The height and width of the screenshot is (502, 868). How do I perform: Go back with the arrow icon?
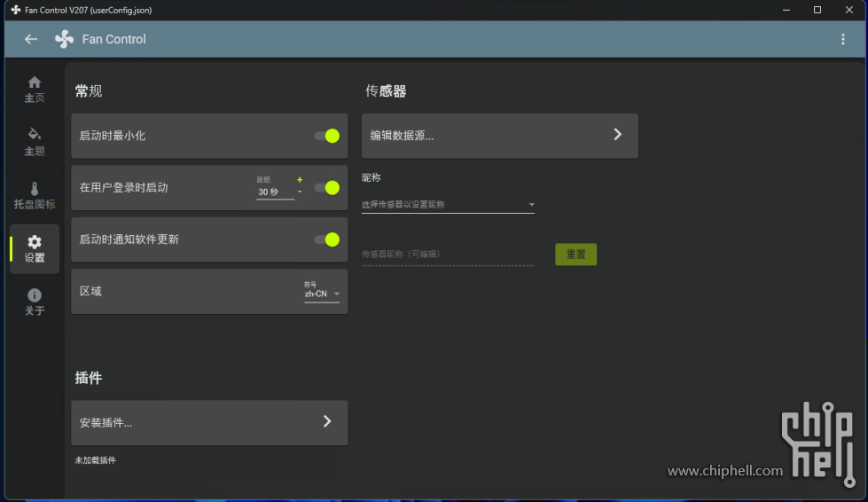[x=31, y=39]
